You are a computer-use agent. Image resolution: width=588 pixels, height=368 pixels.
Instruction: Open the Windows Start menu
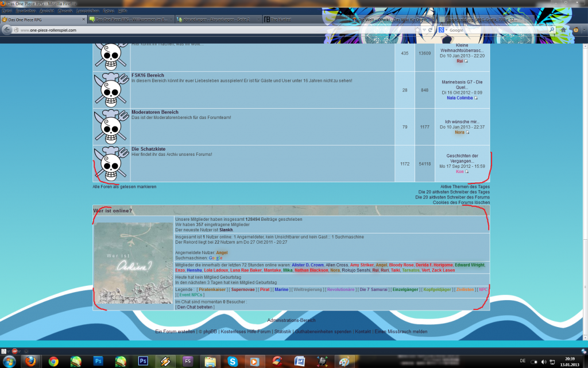pos(9,362)
